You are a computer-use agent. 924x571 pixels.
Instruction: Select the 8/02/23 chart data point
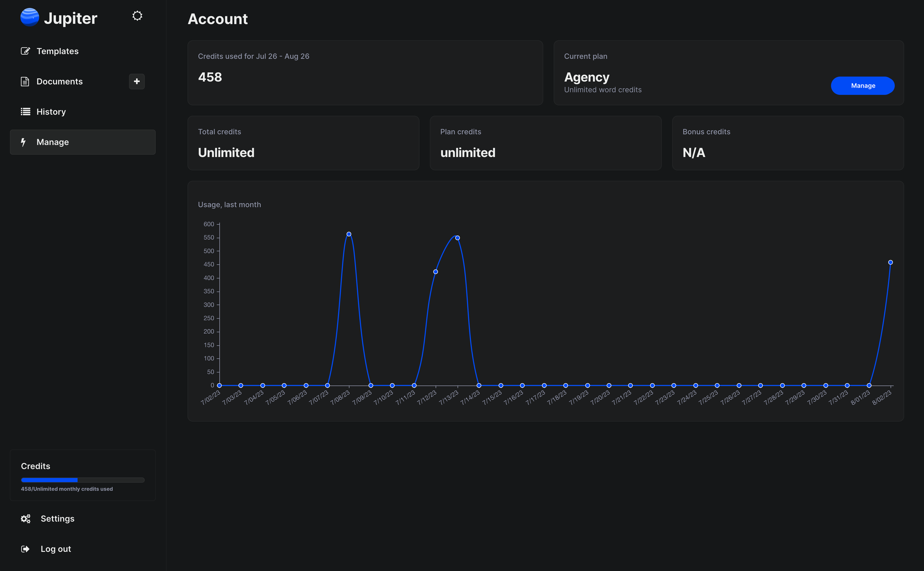(890, 262)
